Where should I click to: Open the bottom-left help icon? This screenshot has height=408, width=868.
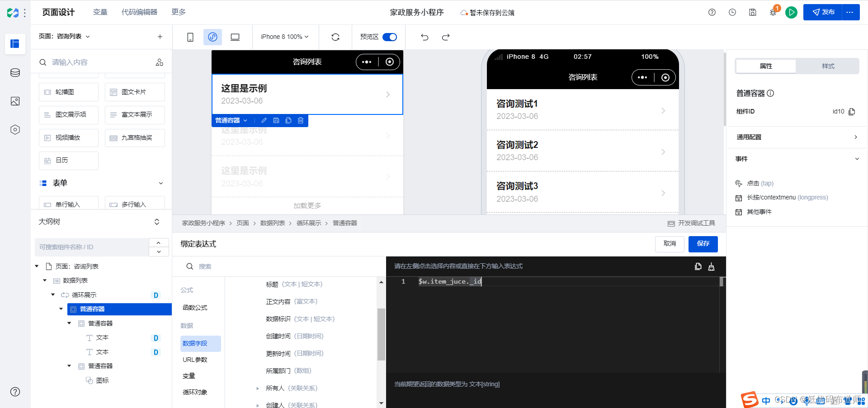tap(15, 392)
